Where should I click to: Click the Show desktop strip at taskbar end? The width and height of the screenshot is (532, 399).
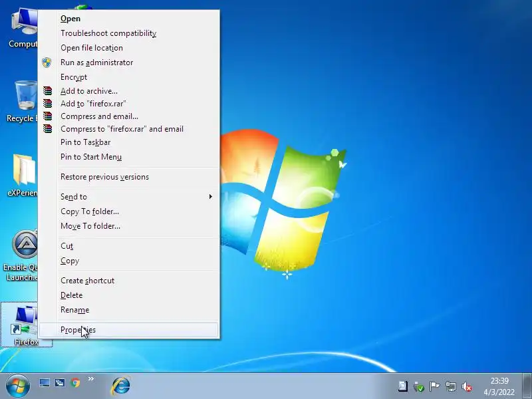pyautogui.click(x=527, y=386)
